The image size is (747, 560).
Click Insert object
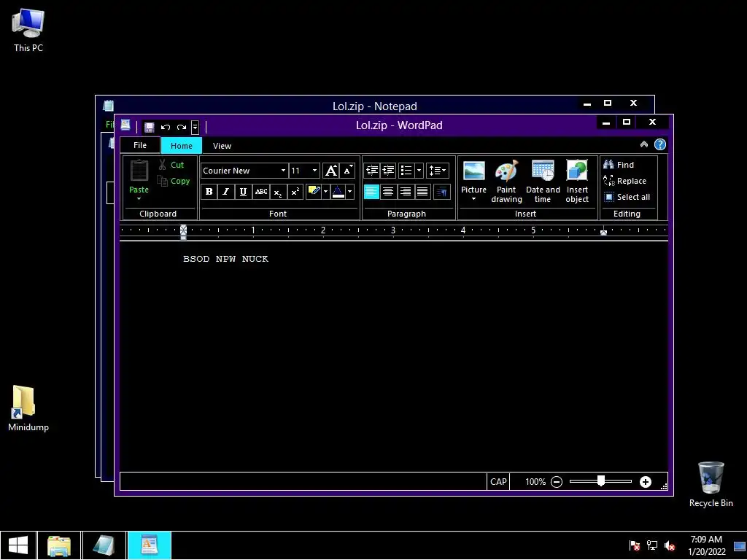pos(577,182)
